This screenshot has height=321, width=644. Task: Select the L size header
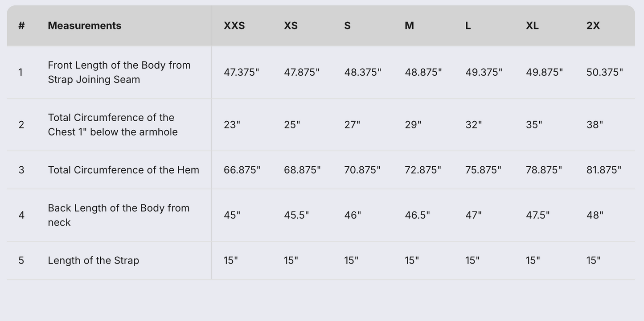pyautogui.click(x=468, y=26)
